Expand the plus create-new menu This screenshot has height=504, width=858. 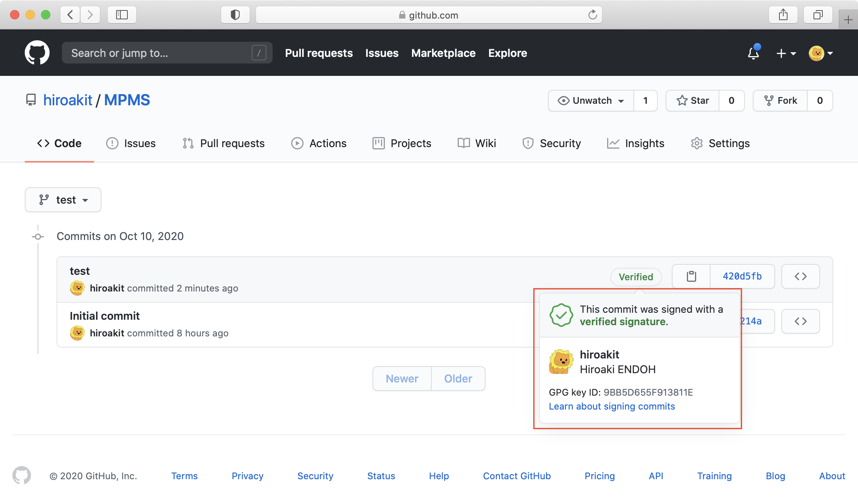[786, 53]
